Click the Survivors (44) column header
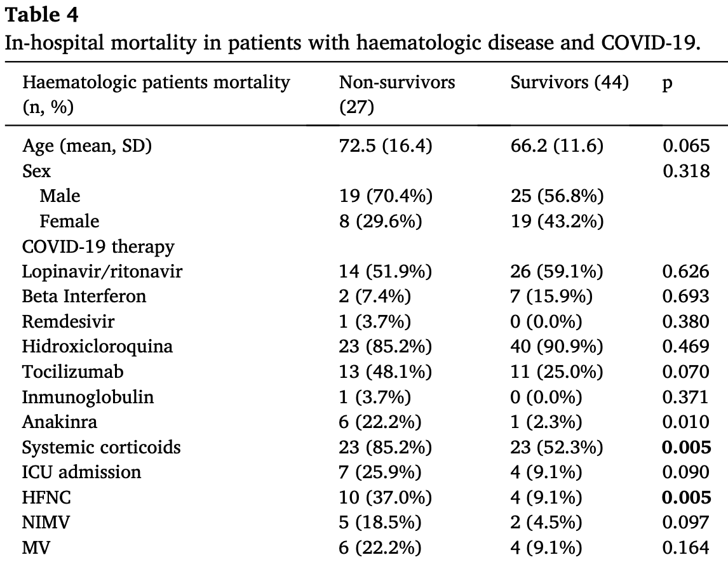This screenshot has height=562, width=728. click(570, 83)
